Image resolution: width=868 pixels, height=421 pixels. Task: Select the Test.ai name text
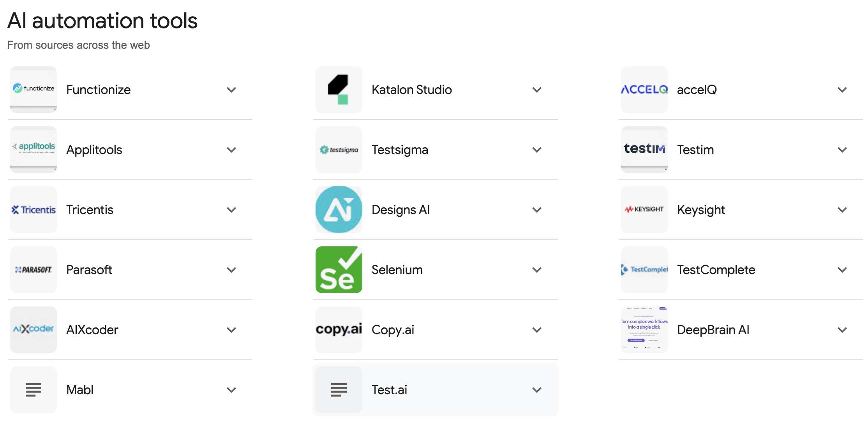point(389,390)
